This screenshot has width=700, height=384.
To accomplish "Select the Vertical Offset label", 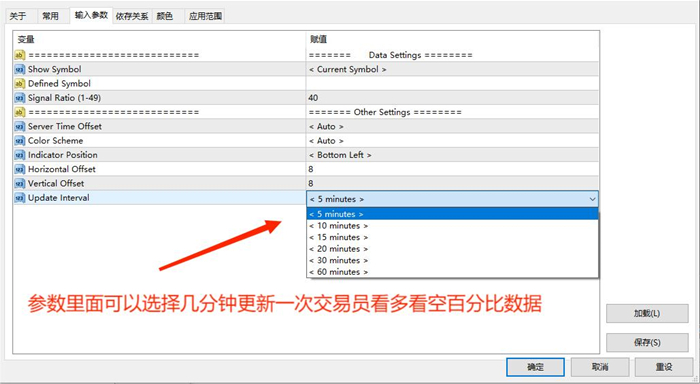I will 56,184.
